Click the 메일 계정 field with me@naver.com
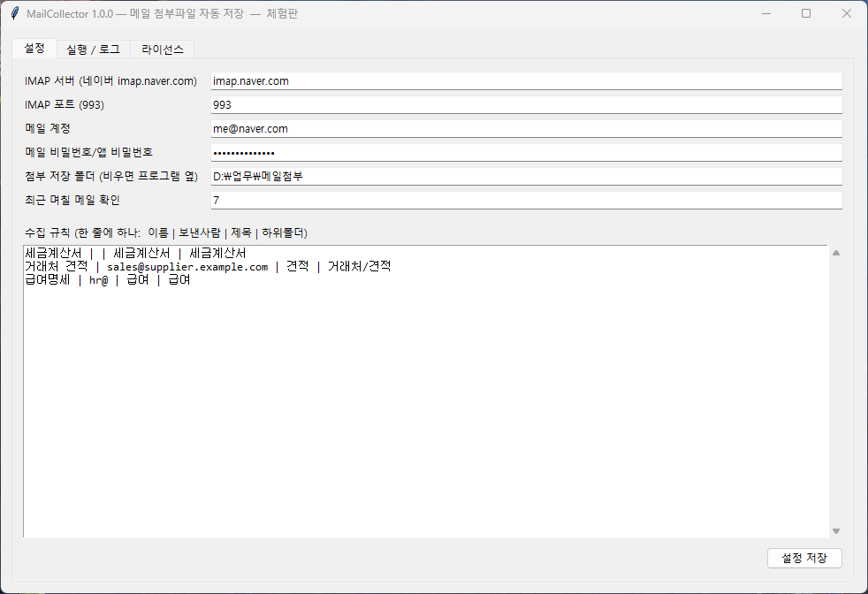 (x=527, y=128)
